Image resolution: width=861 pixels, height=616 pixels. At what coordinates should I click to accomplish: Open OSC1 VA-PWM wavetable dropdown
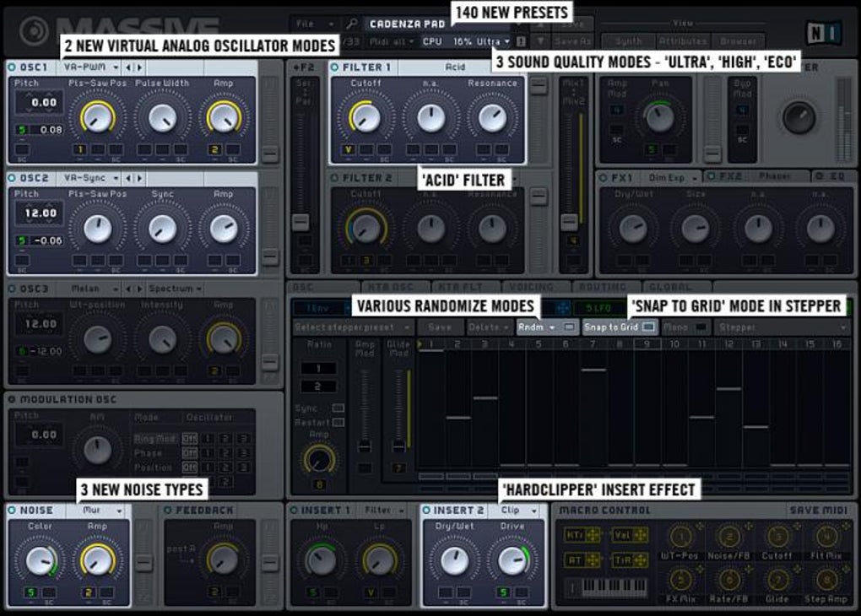point(91,68)
